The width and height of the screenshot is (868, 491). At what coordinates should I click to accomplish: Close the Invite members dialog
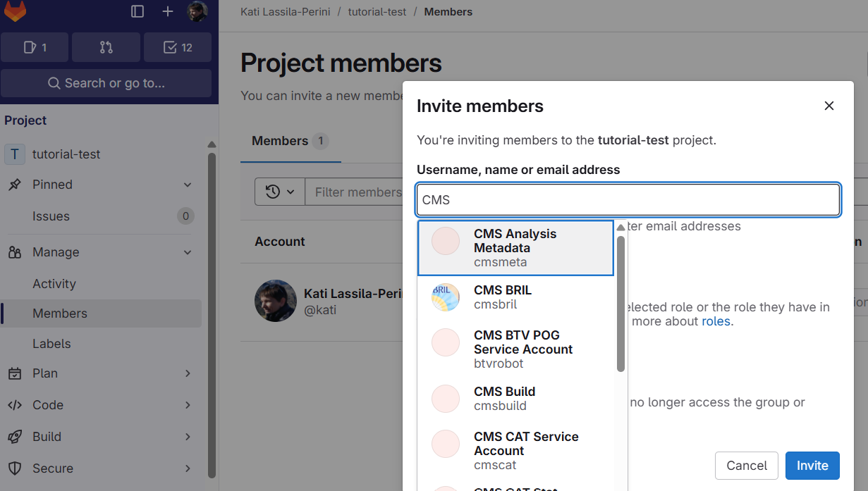point(829,106)
